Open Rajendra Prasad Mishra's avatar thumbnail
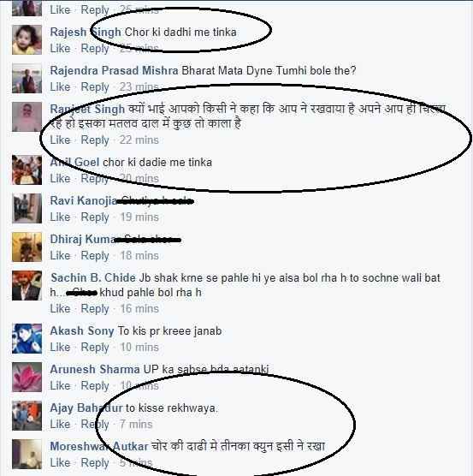Viewport: 473px width, 476px height. pyautogui.click(x=27, y=78)
